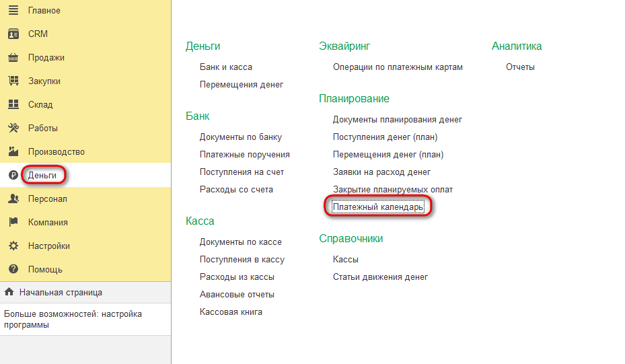
Task: Click the basket icon for Продажи
Action: pyautogui.click(x=13, y=57)
